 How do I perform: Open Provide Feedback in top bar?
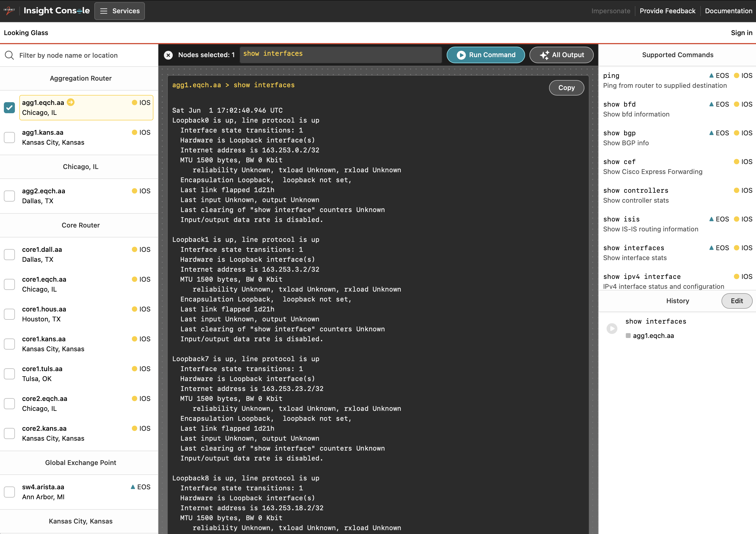[x=667, y=11]
